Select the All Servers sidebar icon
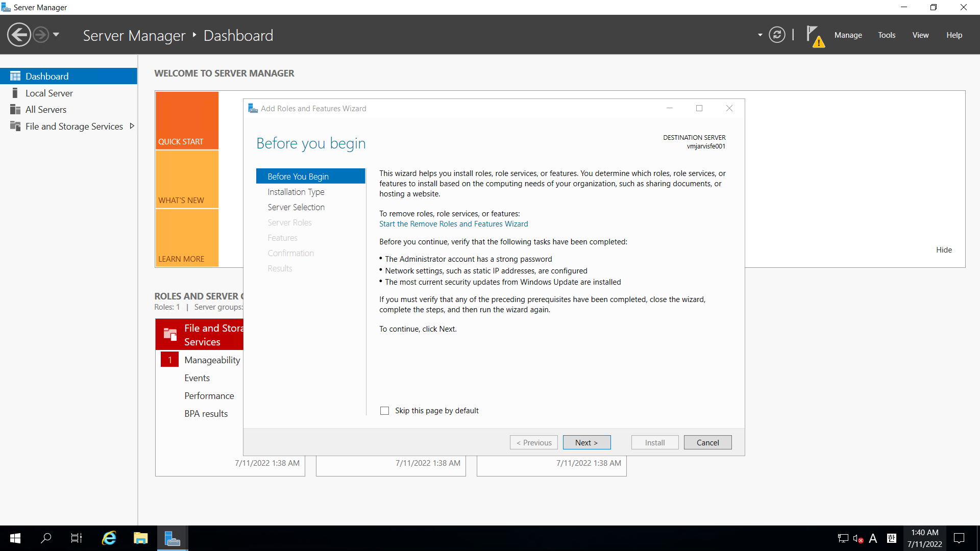Screen dimensions: 980x551 (15, 110)
